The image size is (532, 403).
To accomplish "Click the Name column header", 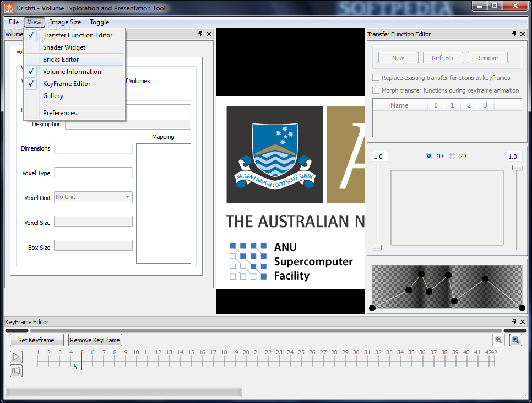I will [399, 105].
